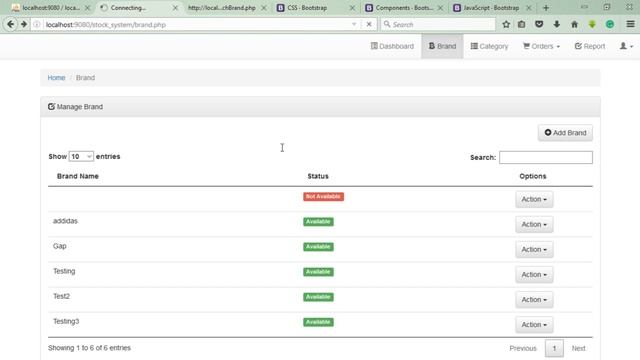Click the Add Brand button
Viewport: 640px width, 360px height.
[565, 133]
